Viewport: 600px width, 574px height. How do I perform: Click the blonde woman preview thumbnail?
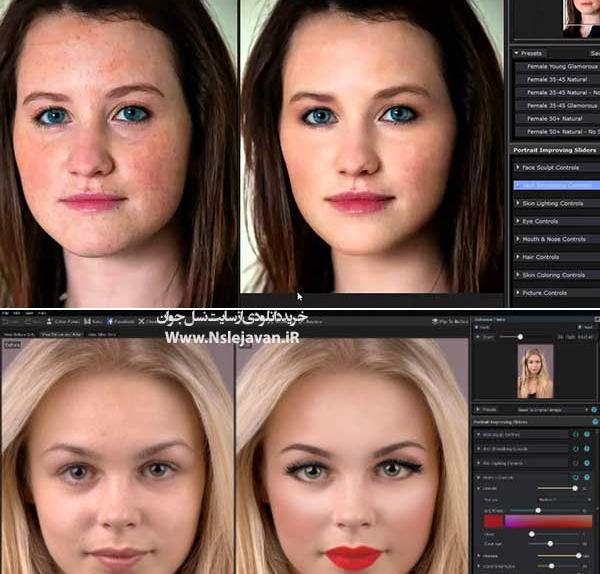coord(535,371)
